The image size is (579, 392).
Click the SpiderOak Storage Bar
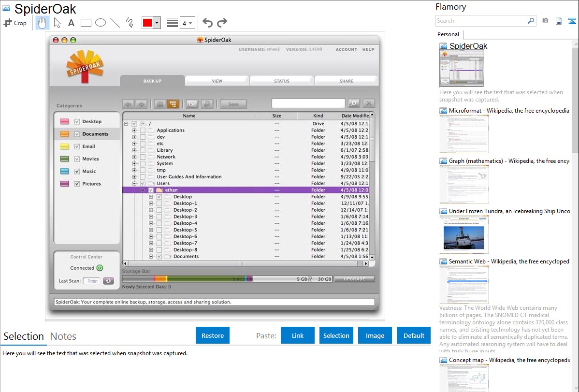[228, 279]
